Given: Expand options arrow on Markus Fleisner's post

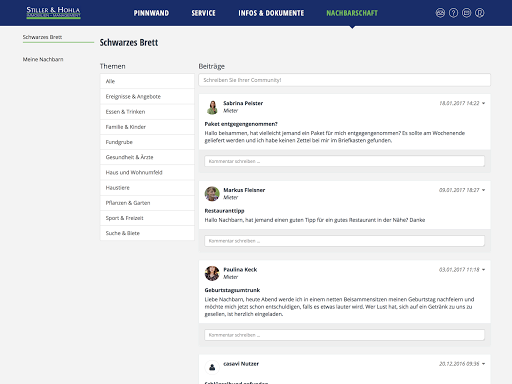Looking at the screenshot, I should 484,190.
